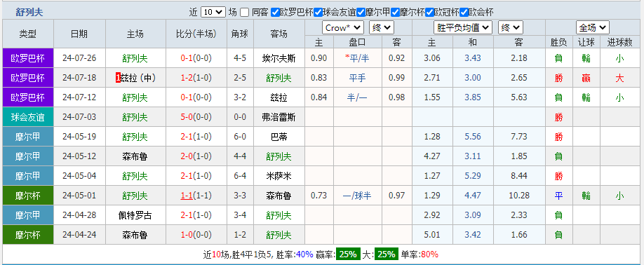This screenshot has width=644, height=265.
Task: Click the 2-0 score in the 24-05-12 row
Action: click(187, 156)
